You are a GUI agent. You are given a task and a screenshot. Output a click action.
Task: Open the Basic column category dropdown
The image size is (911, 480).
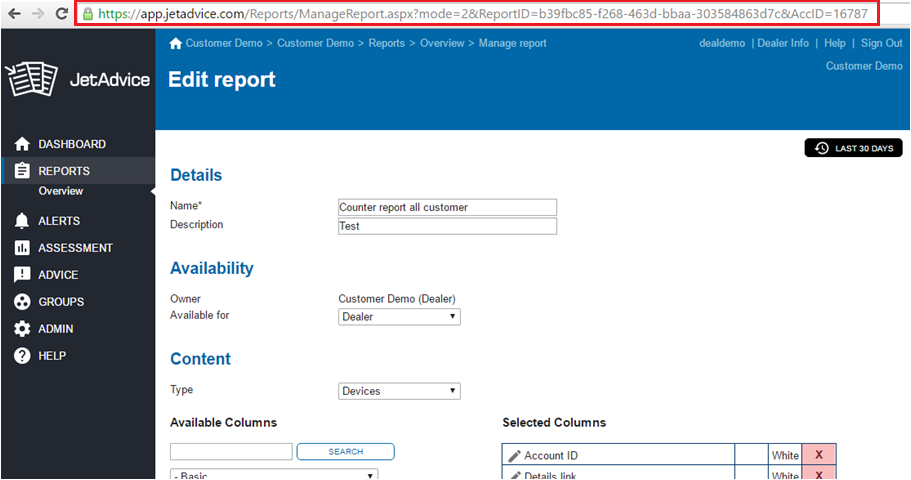[274, 474]
